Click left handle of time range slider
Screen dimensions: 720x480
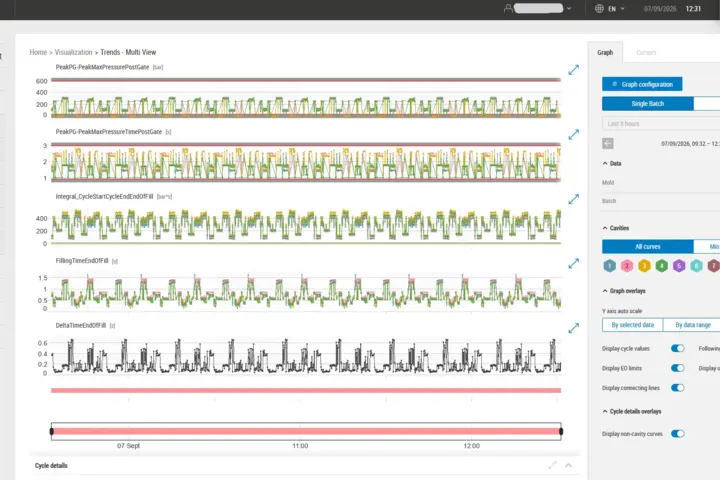click(x=51, y=431)
